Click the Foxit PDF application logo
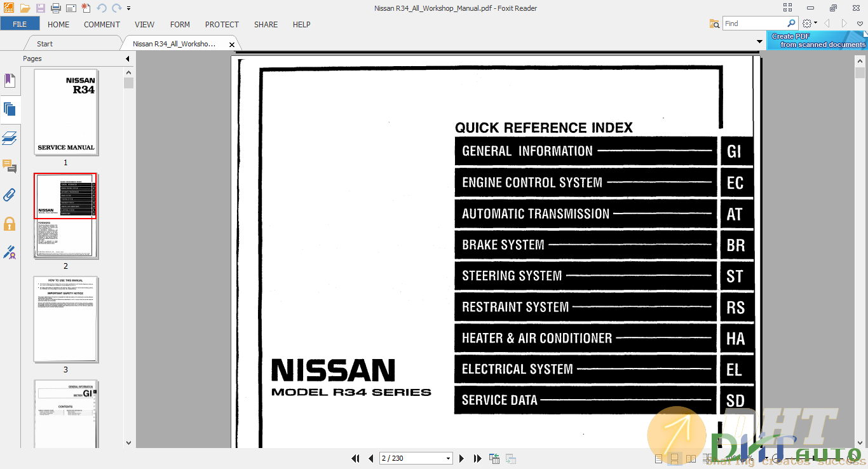This screenshot has width=868, height=469. click(8, 8)
